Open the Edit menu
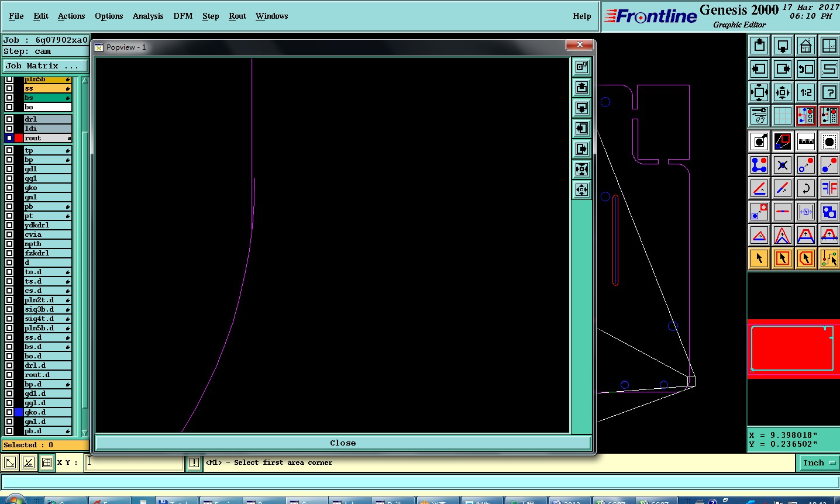Screen dimensions: 840x504 click(x=41, y=16)
